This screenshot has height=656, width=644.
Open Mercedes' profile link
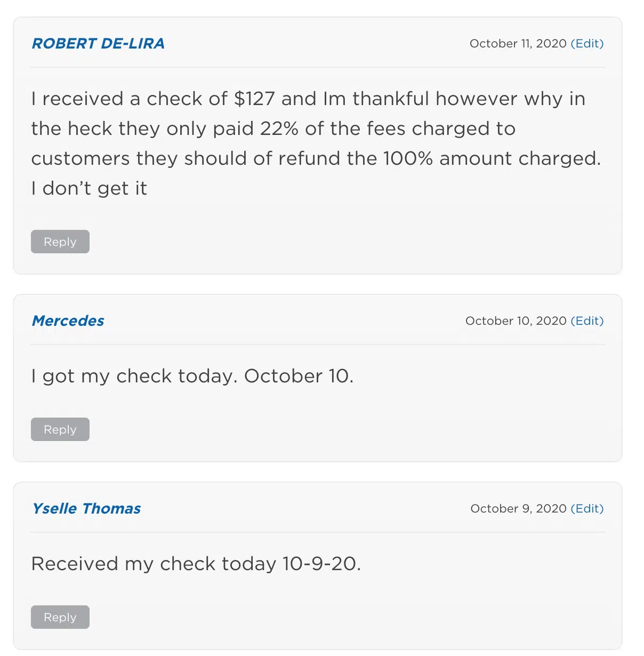(x=68, y=321)
